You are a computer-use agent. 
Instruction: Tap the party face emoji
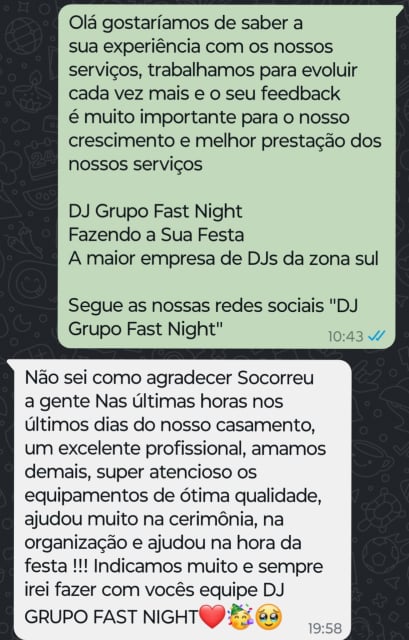coord(241,617)
